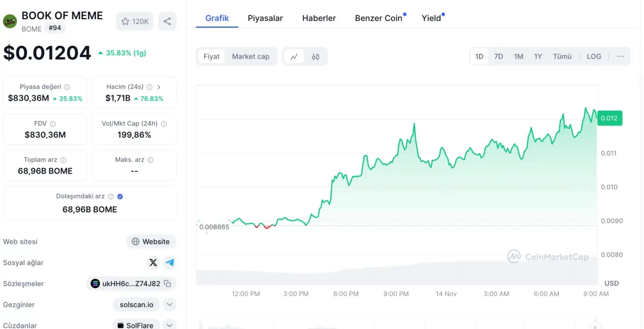The width and height of the screenshot is (644, 329).
Task: Select the 7D time range
Action: point(498,57)
